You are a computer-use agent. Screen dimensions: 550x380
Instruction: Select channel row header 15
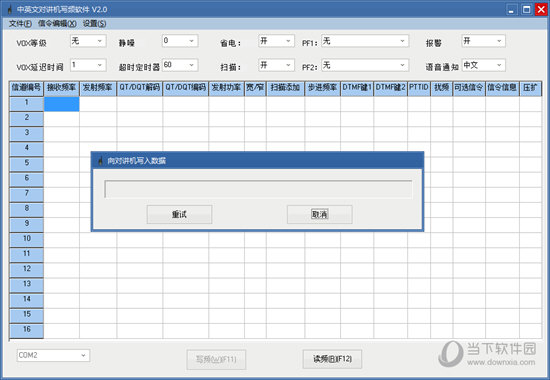[26, 316]
